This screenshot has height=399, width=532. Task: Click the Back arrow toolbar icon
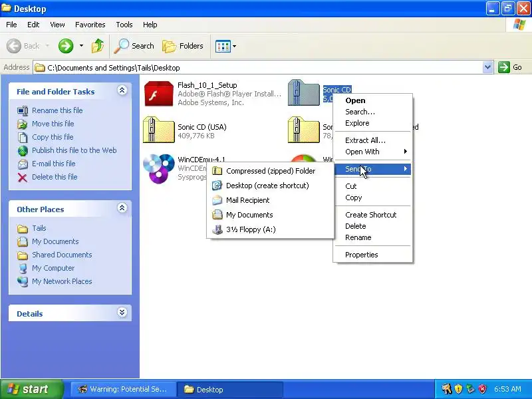pos(14,46)
